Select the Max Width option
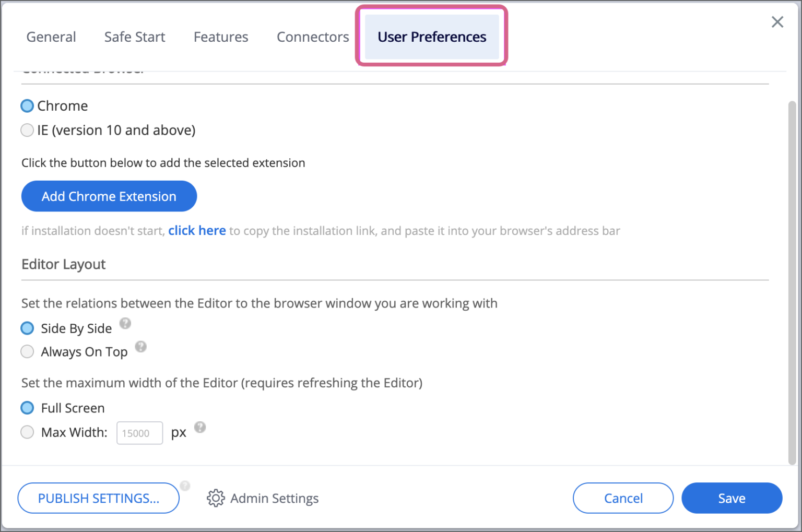The width and height of the screenshot is (802, 532). (27, 432)
